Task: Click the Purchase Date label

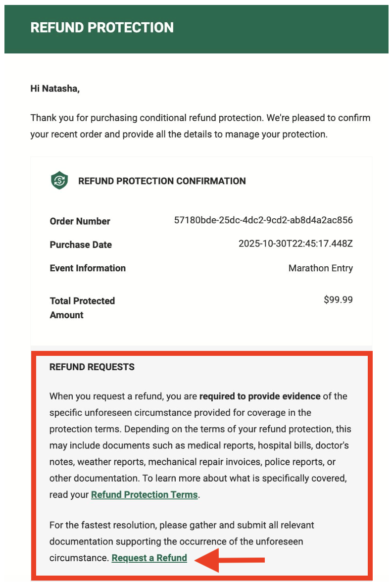Action: pos(81,244)
